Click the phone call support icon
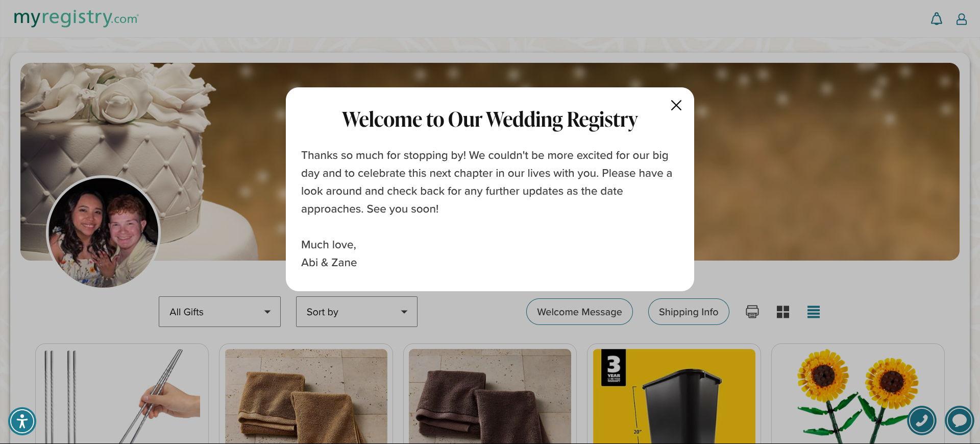 click(x=921, y=420)
